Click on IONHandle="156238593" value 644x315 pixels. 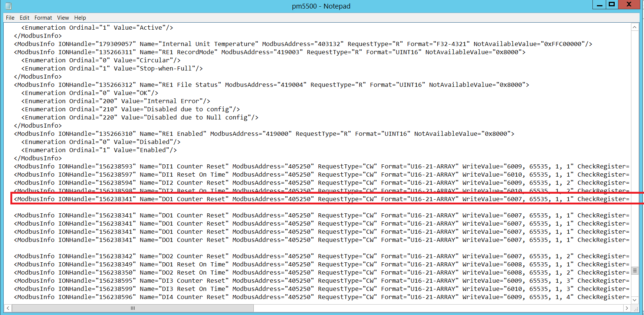pyautogui.click(x=97, y=166)
